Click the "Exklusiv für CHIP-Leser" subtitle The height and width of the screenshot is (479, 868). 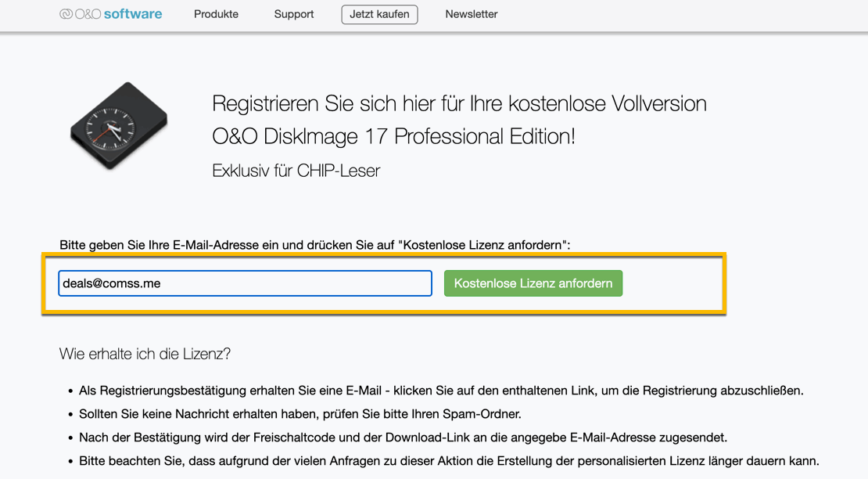(295, 170)
